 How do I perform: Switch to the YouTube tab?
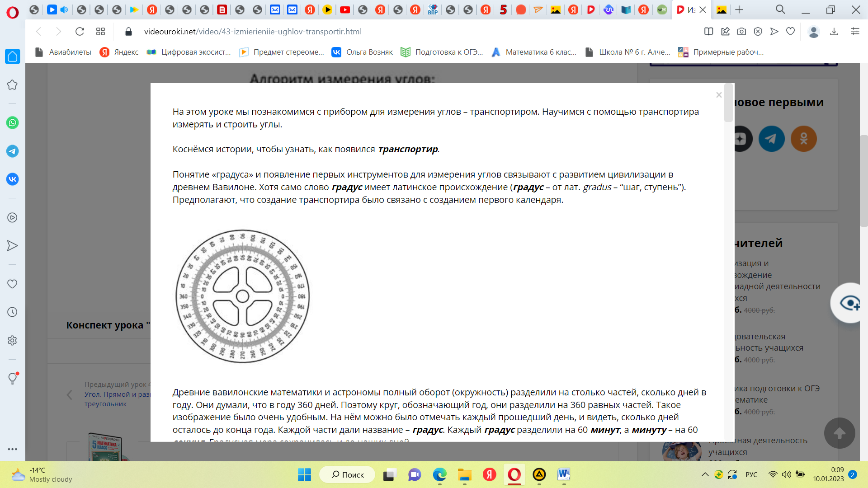(x=345, y=9)
